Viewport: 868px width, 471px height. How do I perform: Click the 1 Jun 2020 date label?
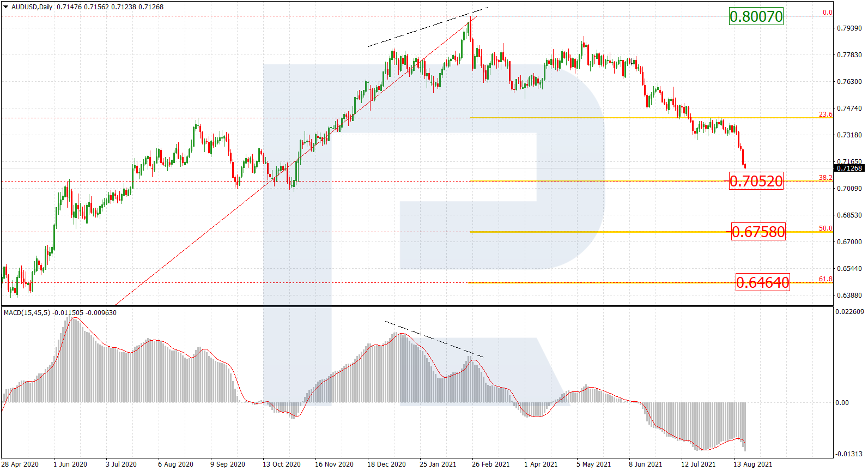70,464
